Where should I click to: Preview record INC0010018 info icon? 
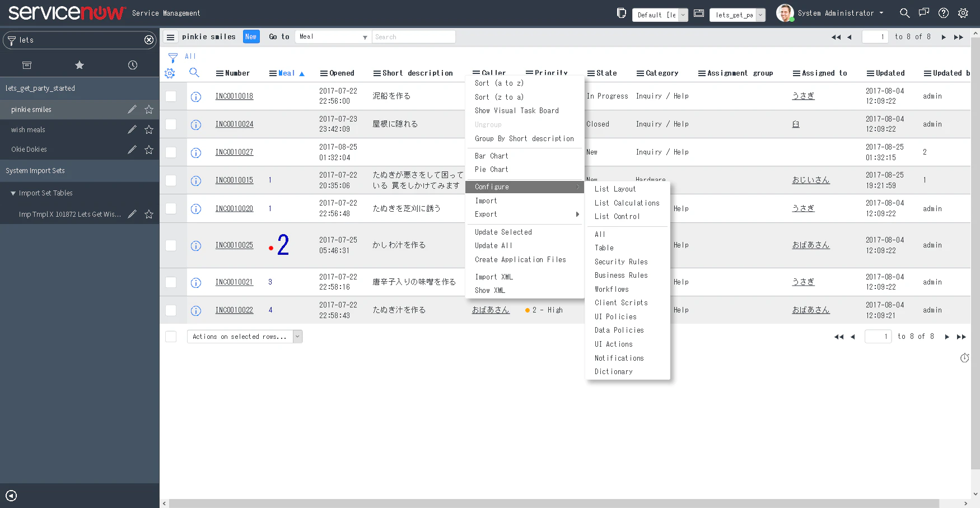click(196, 96)
